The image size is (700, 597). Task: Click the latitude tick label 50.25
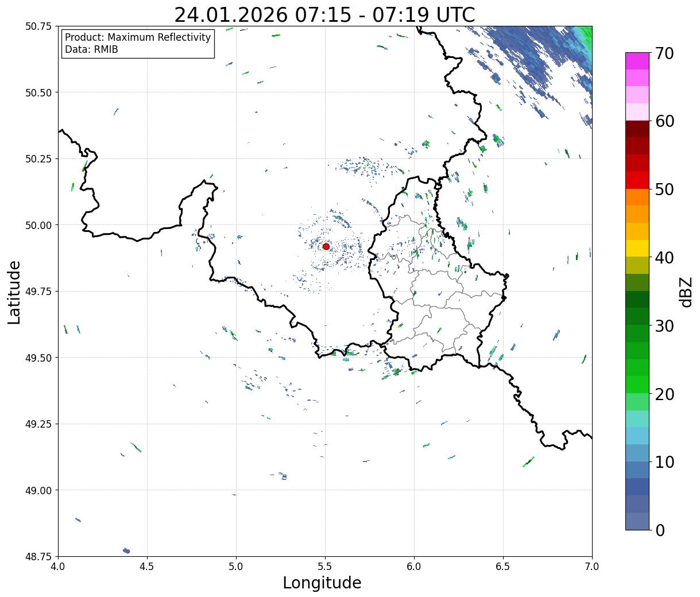38,159
